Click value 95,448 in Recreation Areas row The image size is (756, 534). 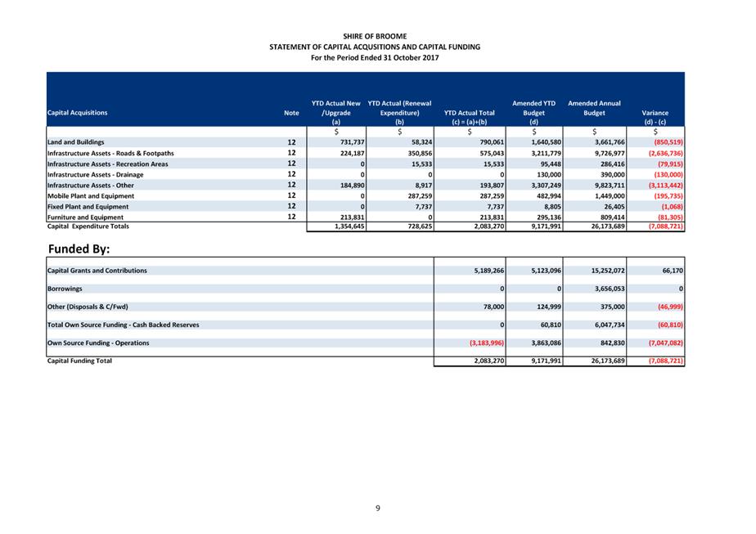pos(551,164)
